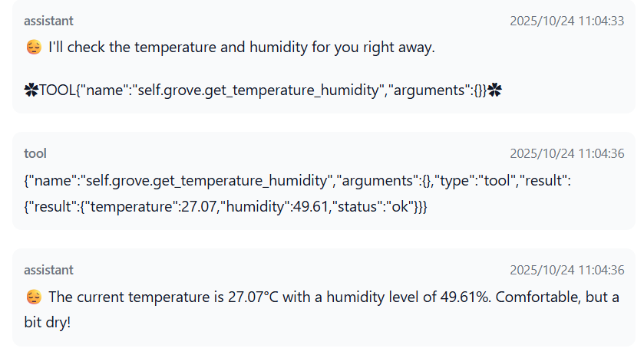Click the flower symbol before TOOL text
This screenshot has width=644, height=358.
click(x=31, y=90)
